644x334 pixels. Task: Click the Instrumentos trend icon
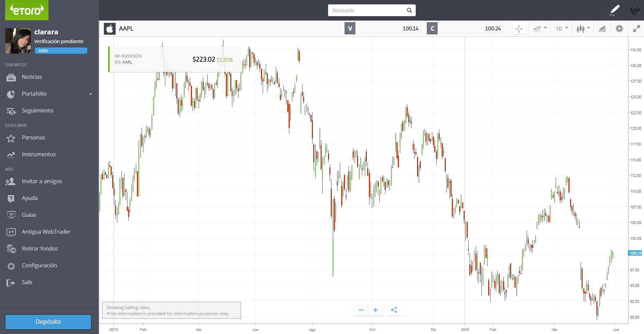point(11,155)
